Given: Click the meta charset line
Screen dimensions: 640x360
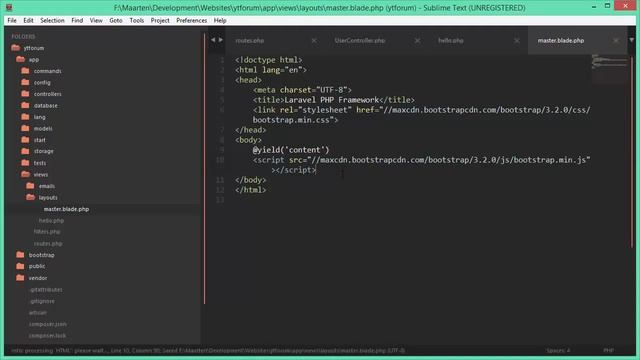Looking at the screenshot, I should coord(302,90).
